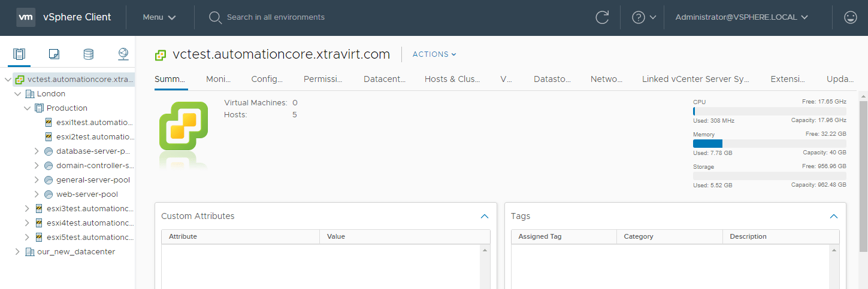Open the Configure tab

267,79
